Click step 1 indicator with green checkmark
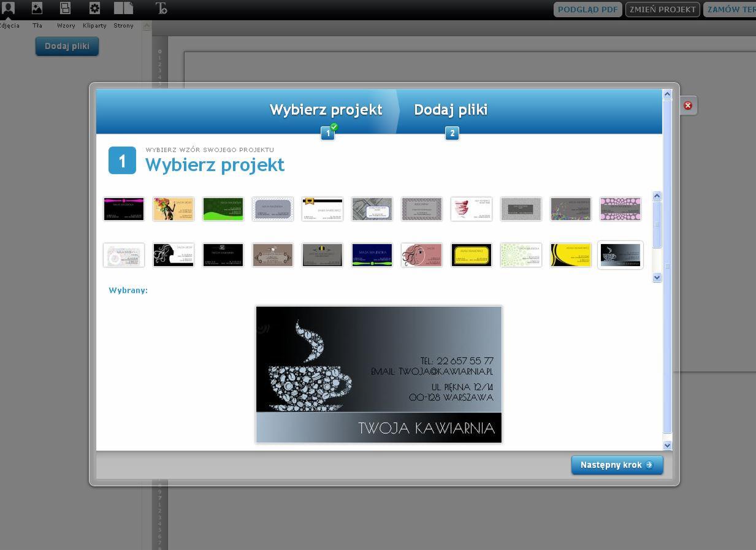This screenshot has height=550, width=756. 327,133
